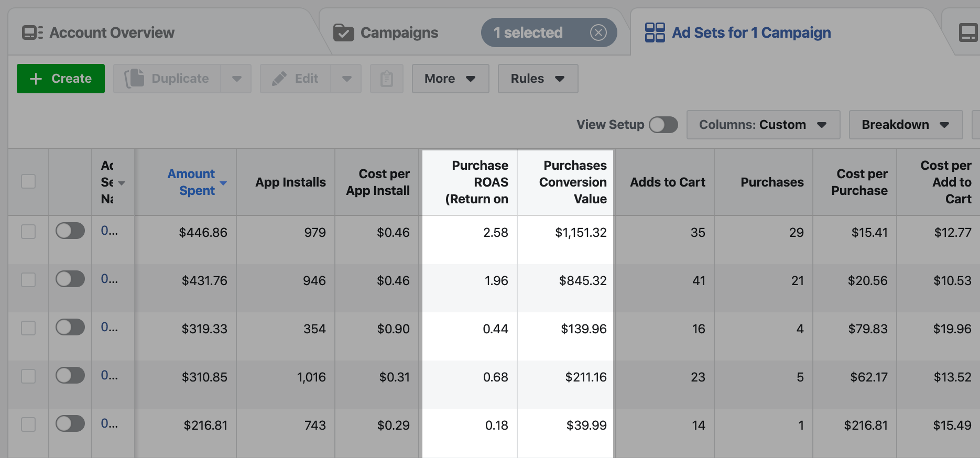Open Ad Sets for 1 Campaign tab
The image size is (980, 458).
tap(738, 32)
